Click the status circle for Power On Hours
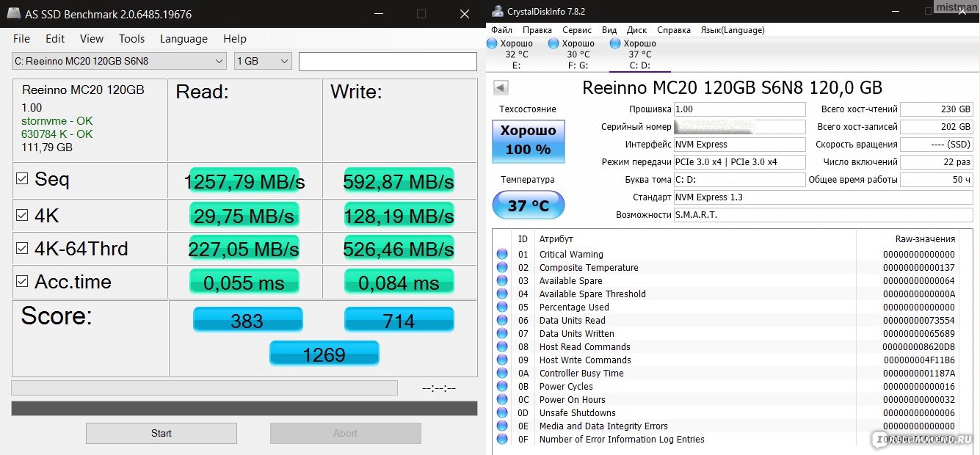Image resolution: width=980 pixels, height=455 pixels. point(502,399)
